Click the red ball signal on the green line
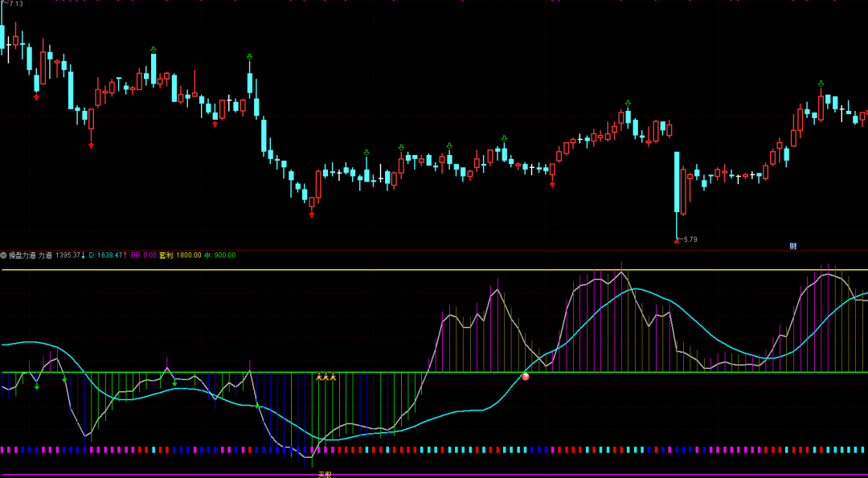 [x=526, y=377]
